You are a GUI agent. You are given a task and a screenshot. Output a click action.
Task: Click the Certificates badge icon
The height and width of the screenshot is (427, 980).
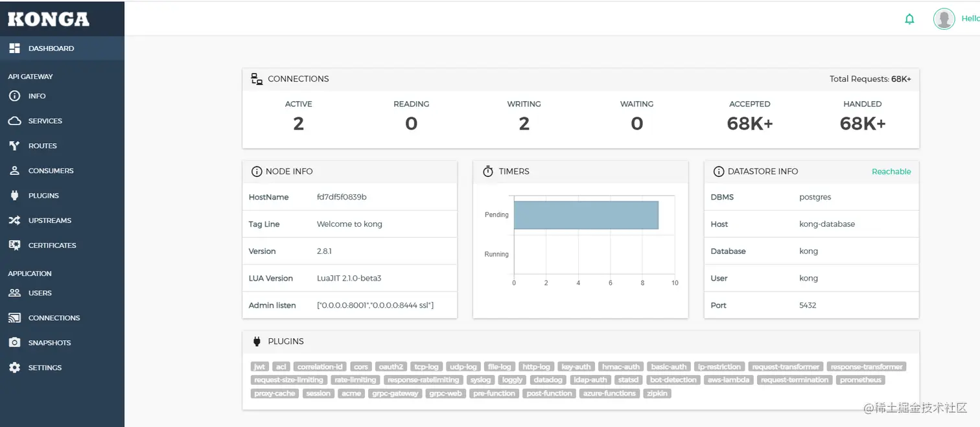pyautogui.click(x=14, y=245)
